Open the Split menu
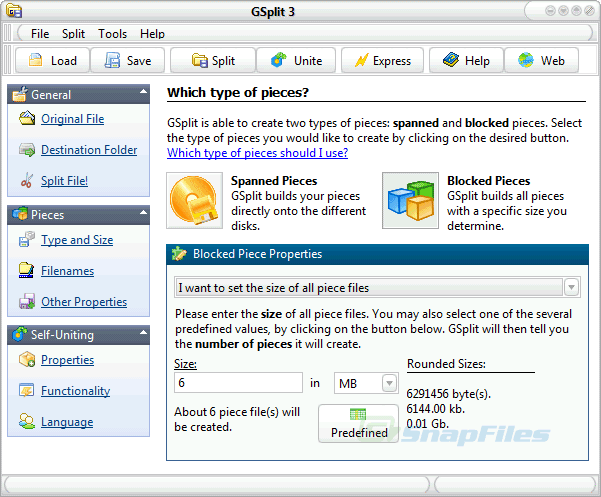 (73, 34)
